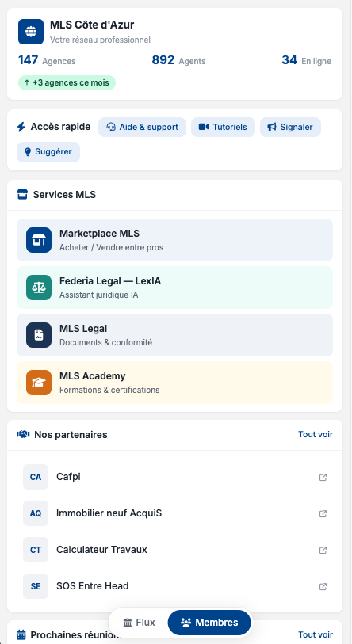Click the AQ avatar badge
352x644 pixels.
tap(36, 513)
